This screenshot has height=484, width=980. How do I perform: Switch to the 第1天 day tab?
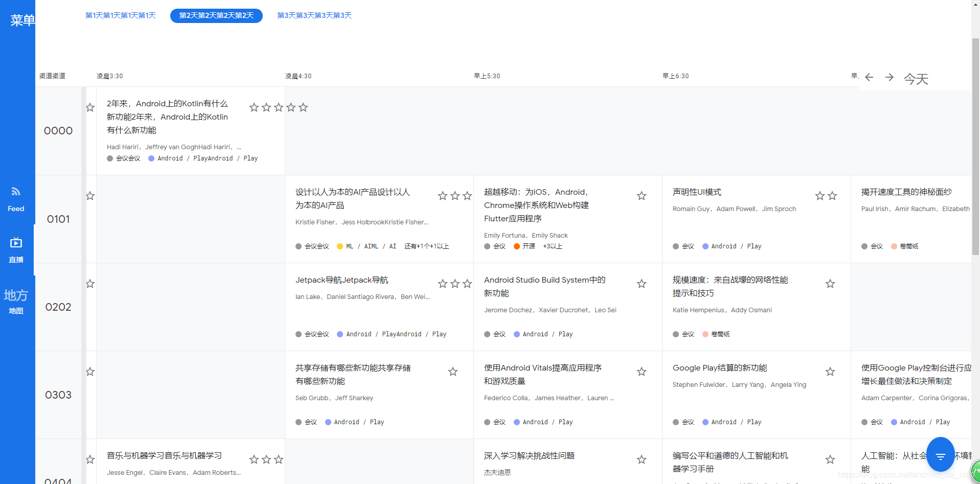tap(121, 15)
